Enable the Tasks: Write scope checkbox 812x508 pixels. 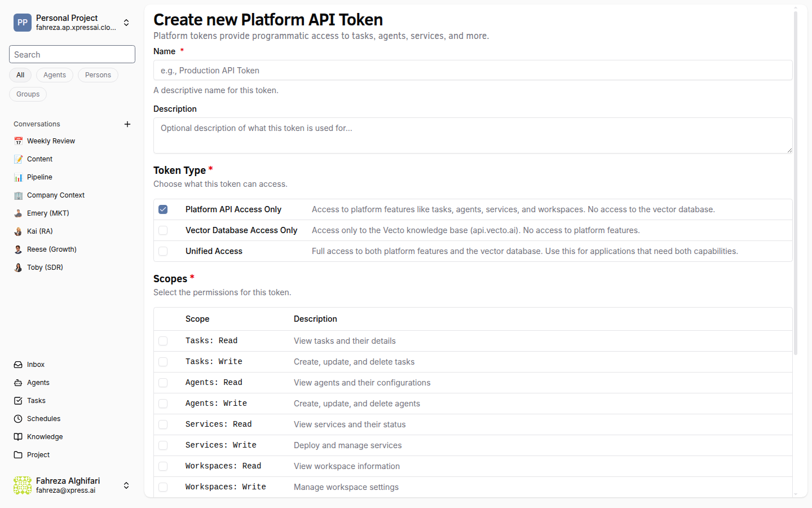tap(163, 362)
